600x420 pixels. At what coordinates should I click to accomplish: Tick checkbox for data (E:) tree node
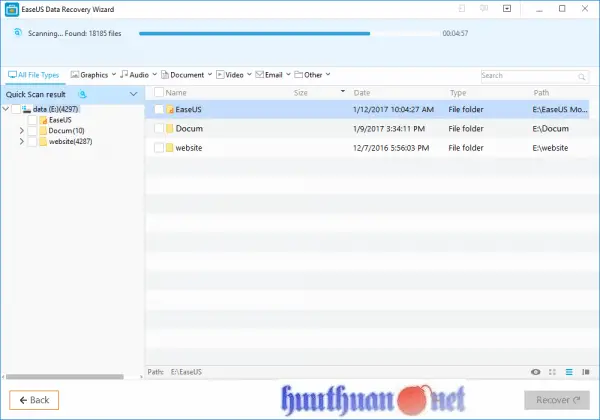(x=16, y=109)
